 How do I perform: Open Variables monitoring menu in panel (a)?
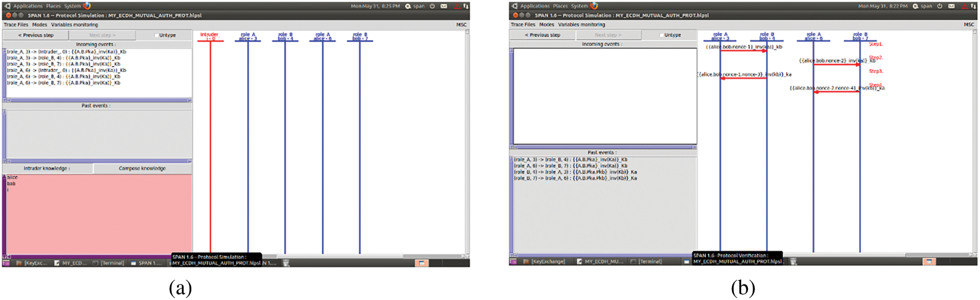pyautogui.click(x=74, y=25)
